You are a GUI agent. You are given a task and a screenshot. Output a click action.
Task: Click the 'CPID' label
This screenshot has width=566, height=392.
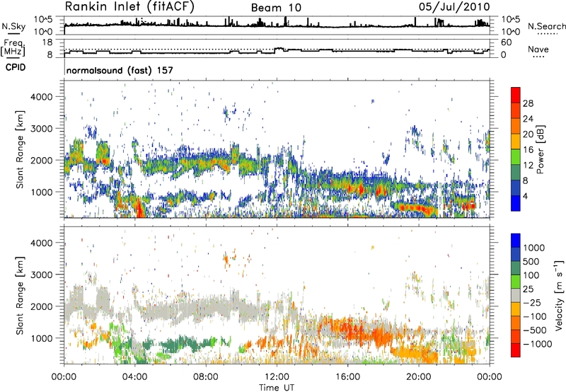tap(16, 67)
